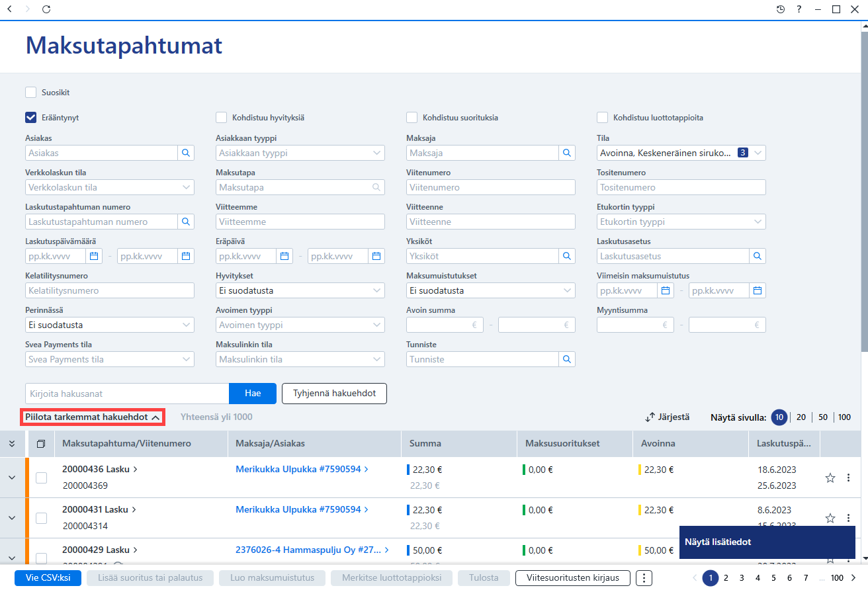This screenshot has height=590, width=868.
Task: Click the Hae search button
Action: coord(253,393)
